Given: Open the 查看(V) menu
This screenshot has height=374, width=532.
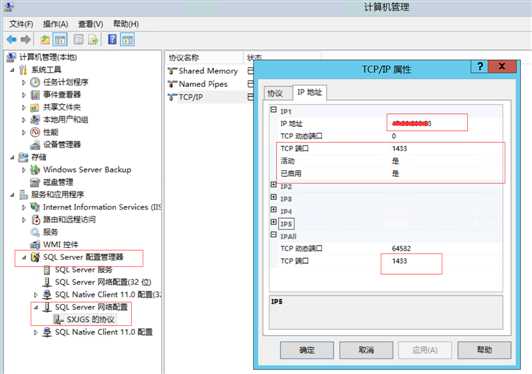Looking at the screenshot, I should pos(91,24).
